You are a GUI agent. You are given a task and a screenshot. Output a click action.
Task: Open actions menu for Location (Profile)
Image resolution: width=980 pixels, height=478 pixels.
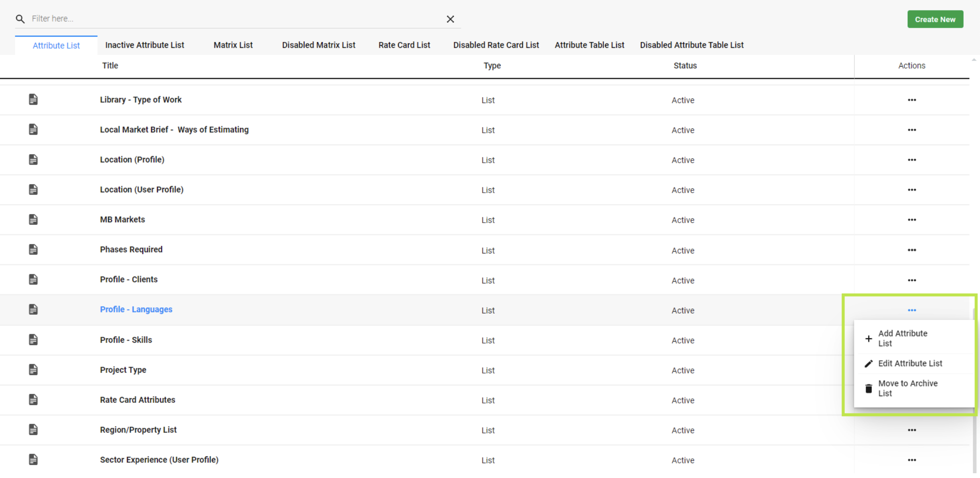tap(911, 160)
